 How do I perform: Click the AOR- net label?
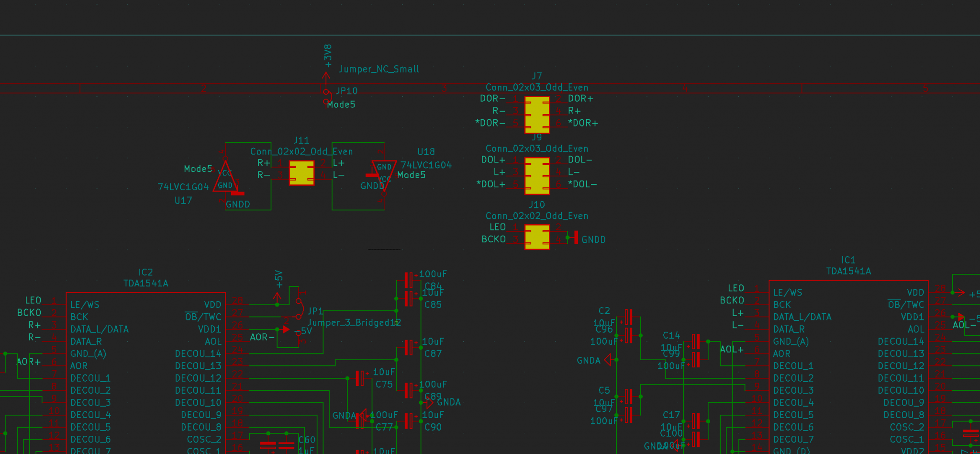262,337
